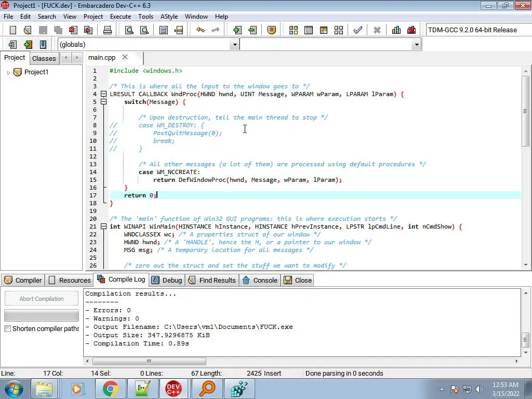Screen dimensions: 532x399
Task: Collapse the WinMain function fold at line 21
Action: pos(104,227)
